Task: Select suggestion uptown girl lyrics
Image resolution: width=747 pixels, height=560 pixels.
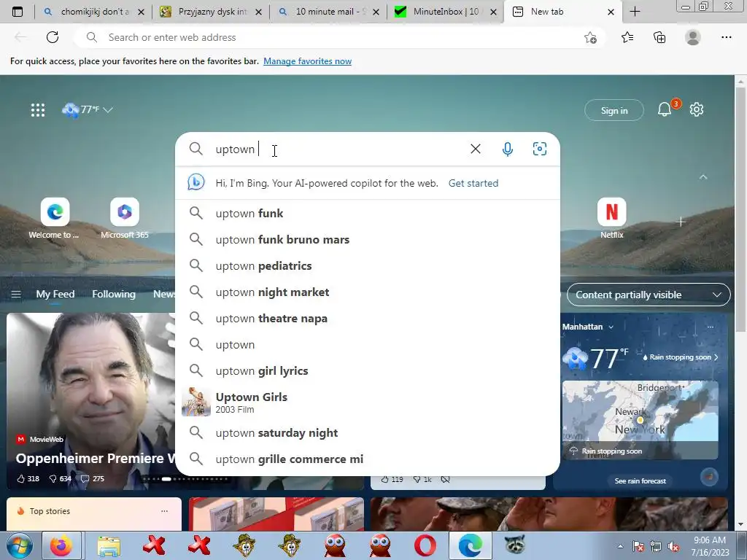Action: (x=368, y=370)
